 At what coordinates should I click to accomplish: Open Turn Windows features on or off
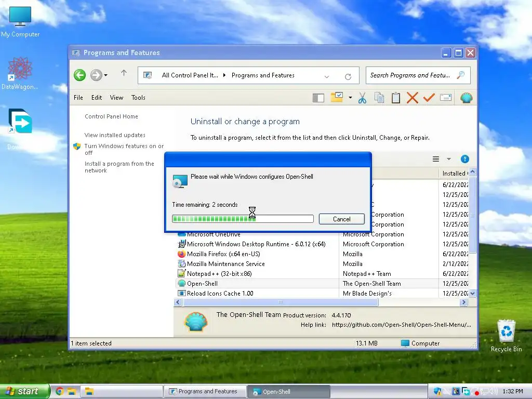coord(124,149)
